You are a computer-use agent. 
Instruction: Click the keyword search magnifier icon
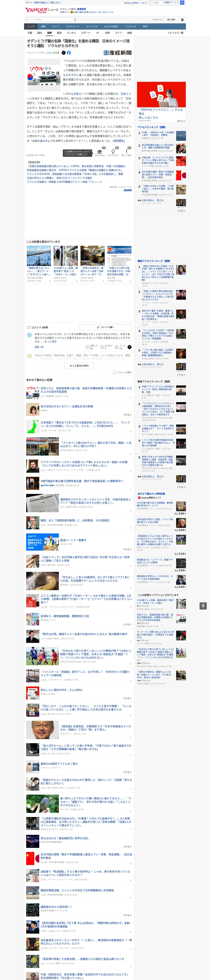click(75, 19)
